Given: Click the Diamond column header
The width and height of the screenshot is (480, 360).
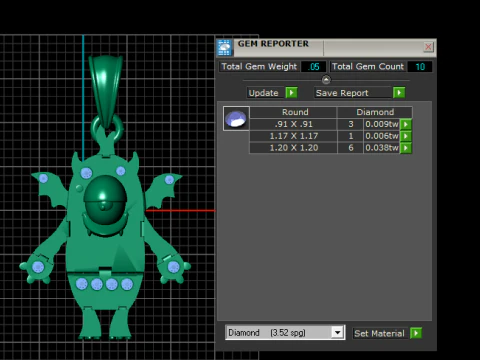Looking at the screenshot, I should click(375, 112).
